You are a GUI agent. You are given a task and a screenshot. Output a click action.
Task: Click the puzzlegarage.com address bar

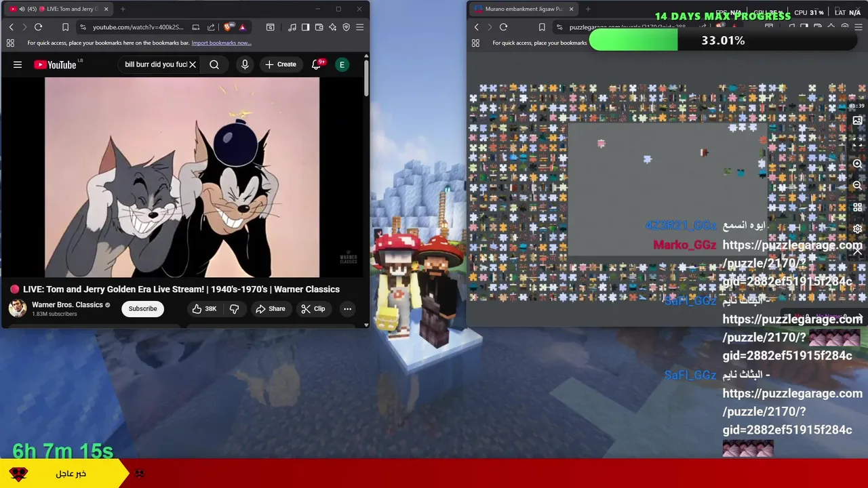(627, 27)
